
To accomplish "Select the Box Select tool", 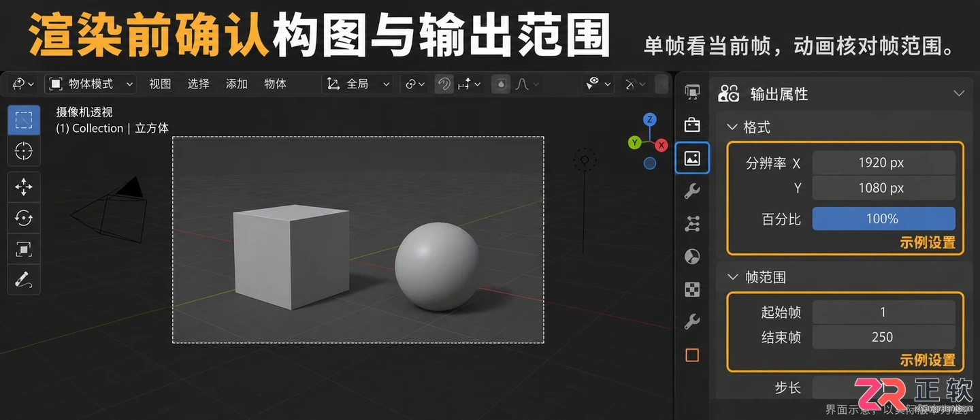I will click(24, 120).
